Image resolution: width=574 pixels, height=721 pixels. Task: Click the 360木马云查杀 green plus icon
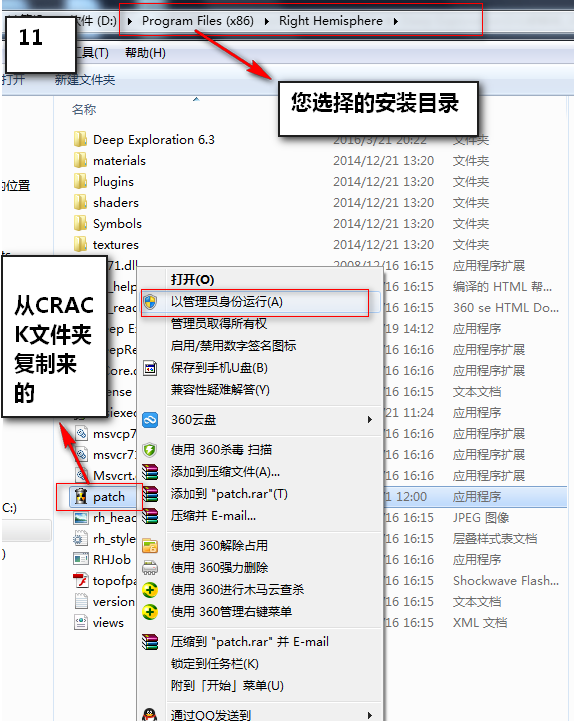150,589
